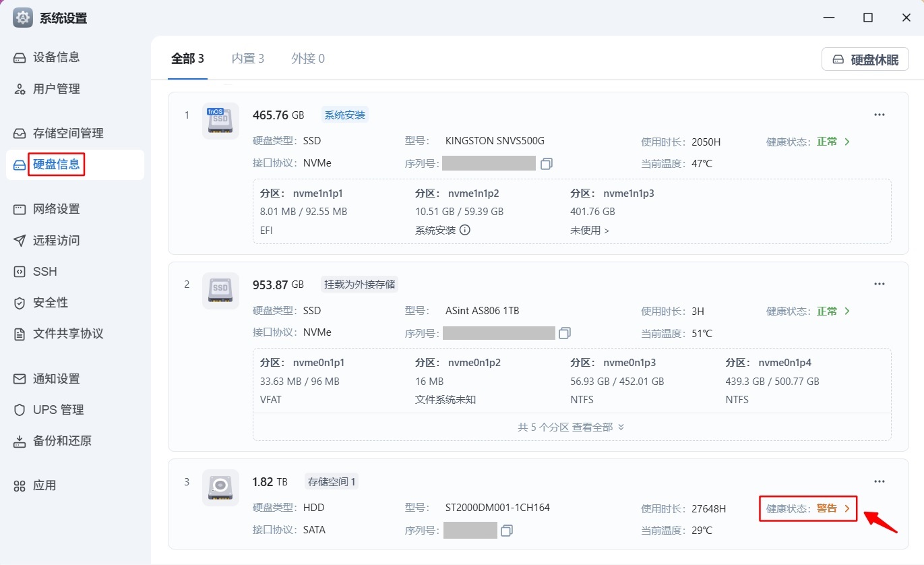Open 未使用 details for nvme1n1p3
This screenshot has width=924, height=565.
589,230
